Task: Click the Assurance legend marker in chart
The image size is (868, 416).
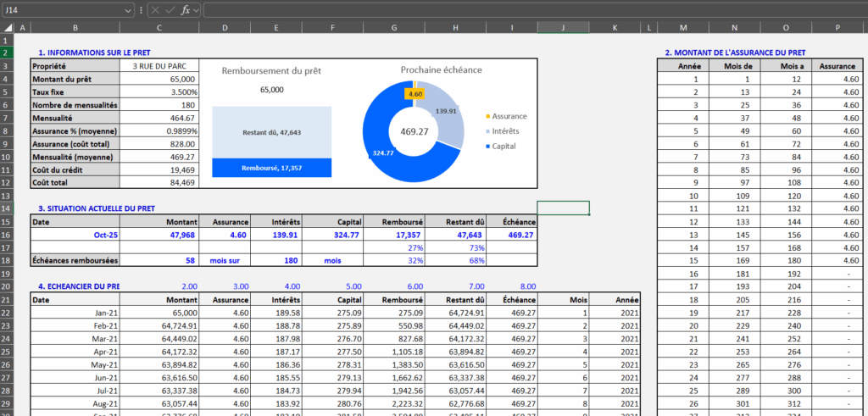Action: pos(487,116)
